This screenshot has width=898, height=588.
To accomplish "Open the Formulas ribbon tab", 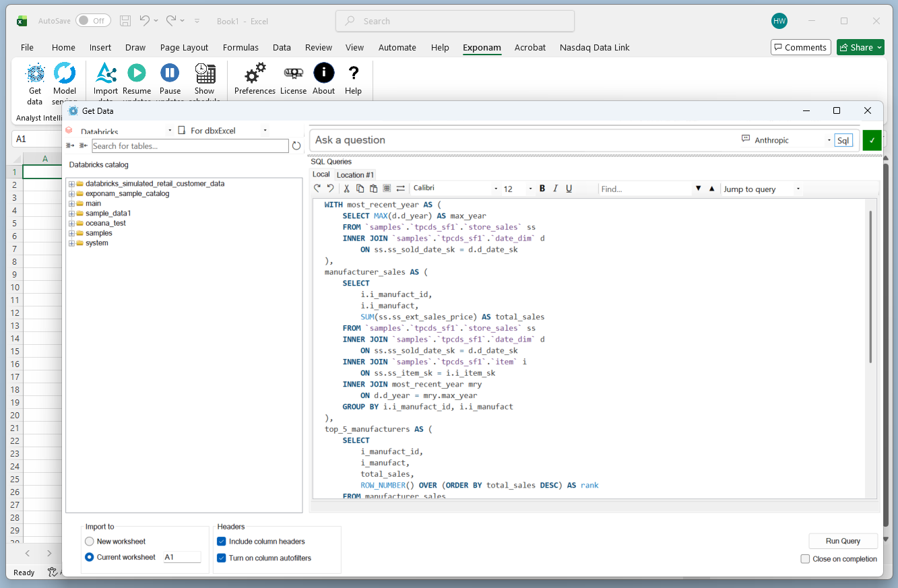I will [x=240, y=47].
